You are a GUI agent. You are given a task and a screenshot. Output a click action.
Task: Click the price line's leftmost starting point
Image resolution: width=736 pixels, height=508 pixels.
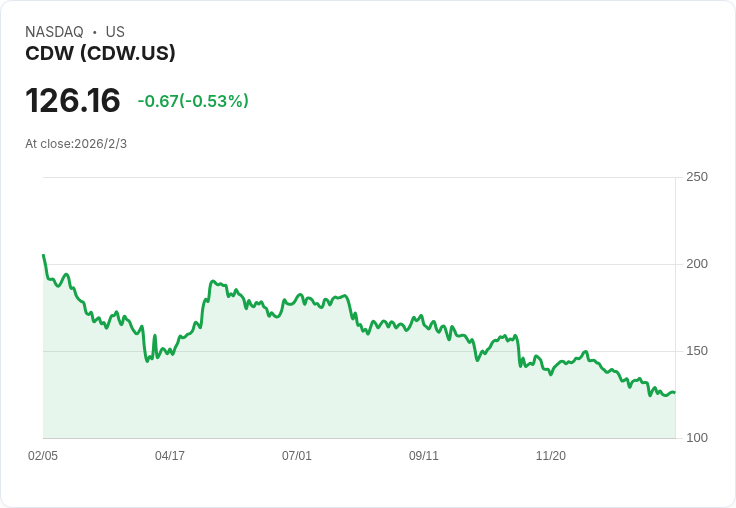coord(43,255)
